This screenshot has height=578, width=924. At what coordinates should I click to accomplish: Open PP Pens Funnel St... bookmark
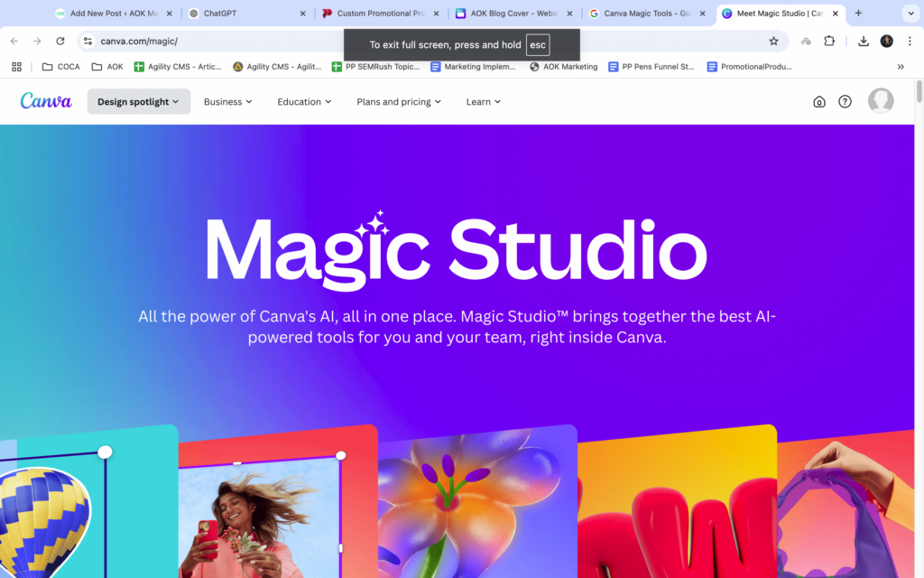click(x=651, y=67)
